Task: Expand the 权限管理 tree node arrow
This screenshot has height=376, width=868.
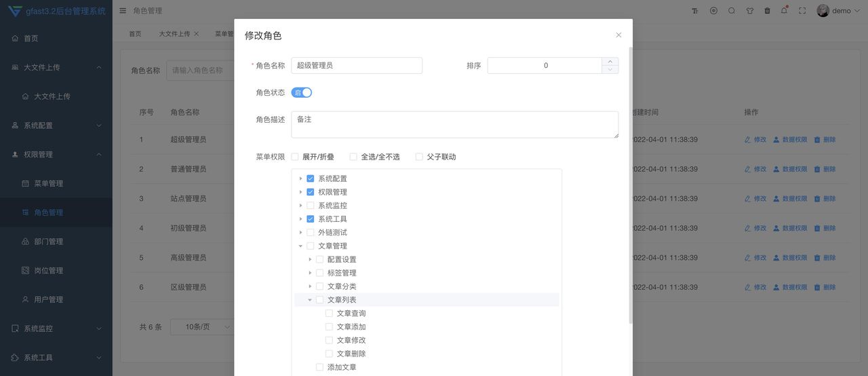Action: 301,192
